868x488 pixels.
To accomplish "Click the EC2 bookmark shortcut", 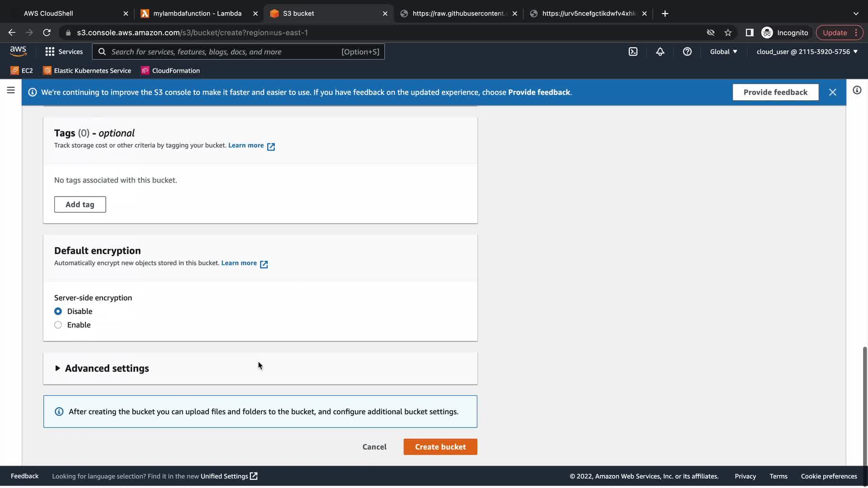I will [x=22, y=70].
